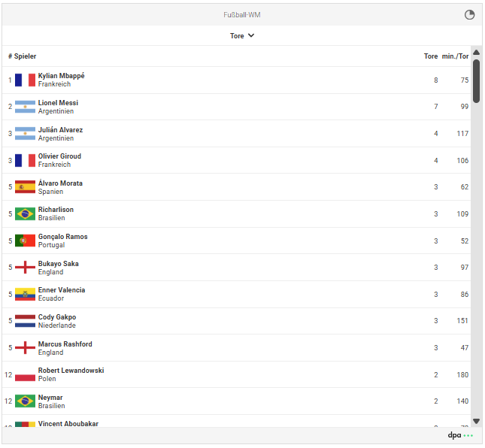The width and height of the screenshot is (485, 448).
Task: Click Portugal flag beside Gonçalo Ramos
Action: click(25, 241)
